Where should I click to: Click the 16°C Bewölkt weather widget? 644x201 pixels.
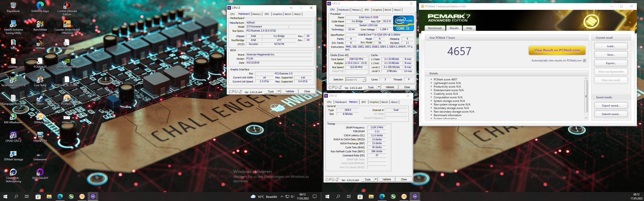[x=264, y=197]
